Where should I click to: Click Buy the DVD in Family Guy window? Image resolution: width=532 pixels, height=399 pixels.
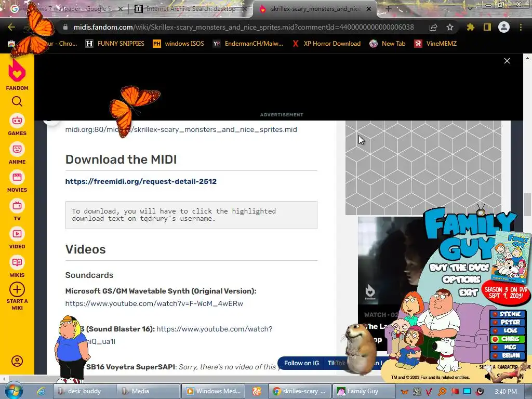coord(459,268)
